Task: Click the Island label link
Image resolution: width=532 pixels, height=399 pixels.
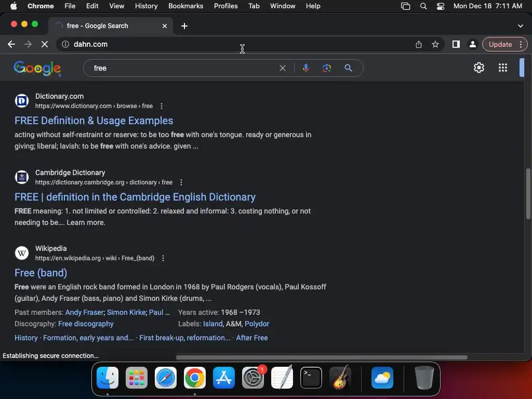Action: (212, 324)
